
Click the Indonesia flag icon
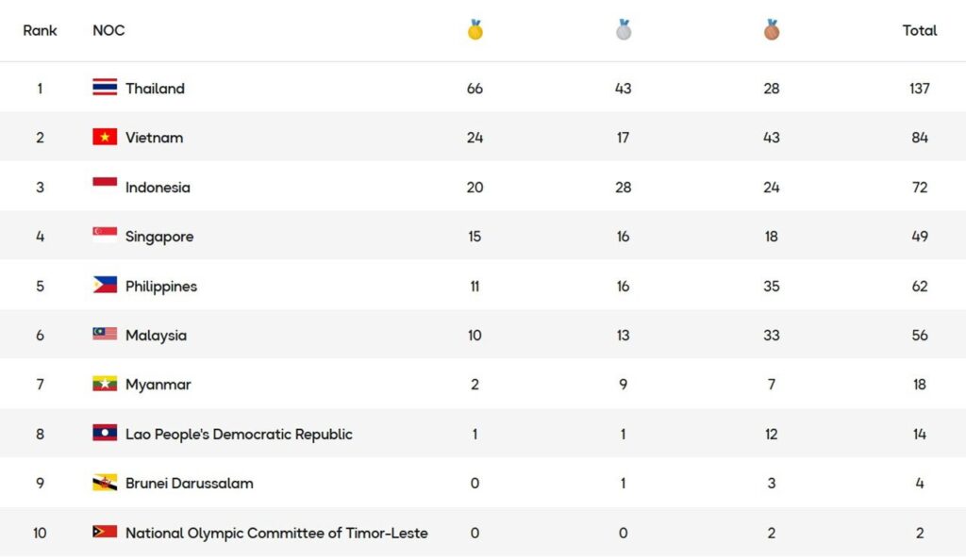(105, 187)
